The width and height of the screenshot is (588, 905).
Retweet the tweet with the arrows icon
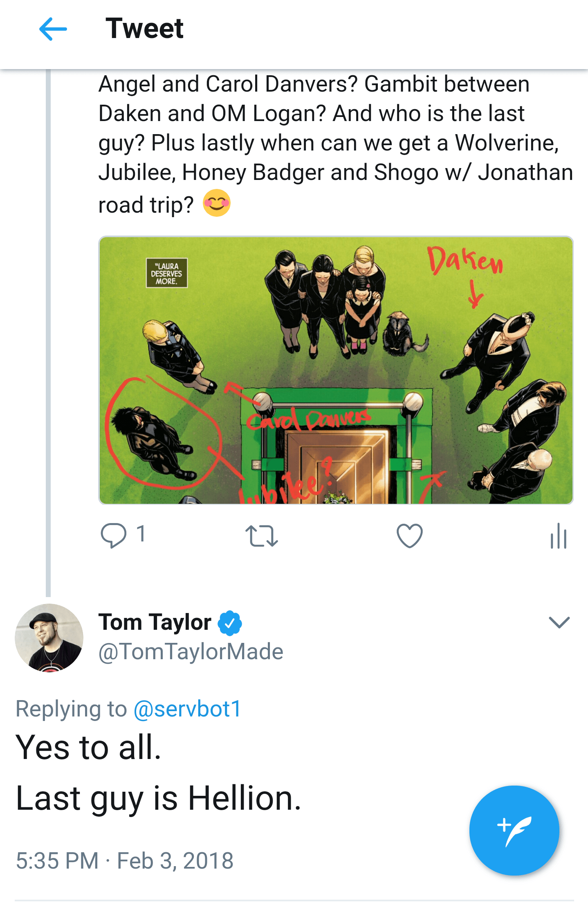(262, 536)
